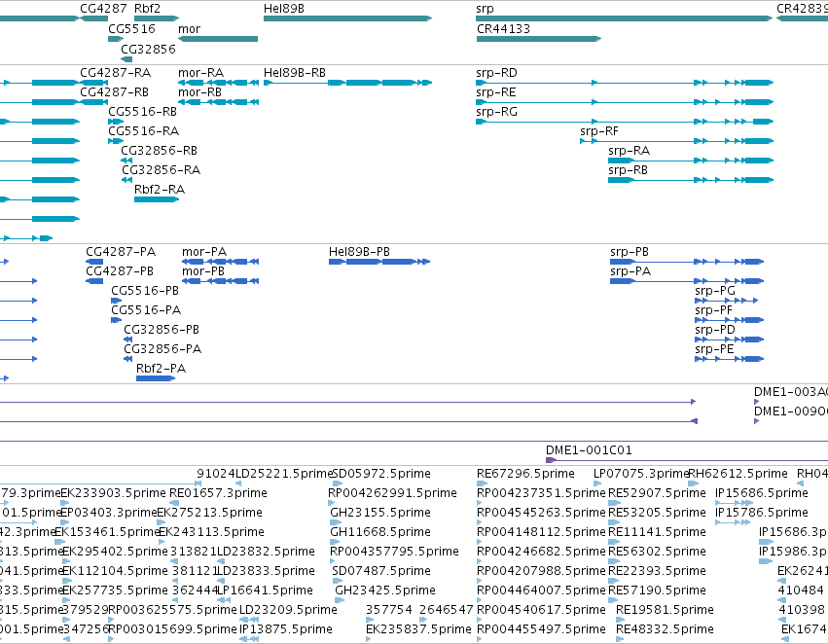
Task: Click the Rbf2 gene label
Action: [147, 9]
